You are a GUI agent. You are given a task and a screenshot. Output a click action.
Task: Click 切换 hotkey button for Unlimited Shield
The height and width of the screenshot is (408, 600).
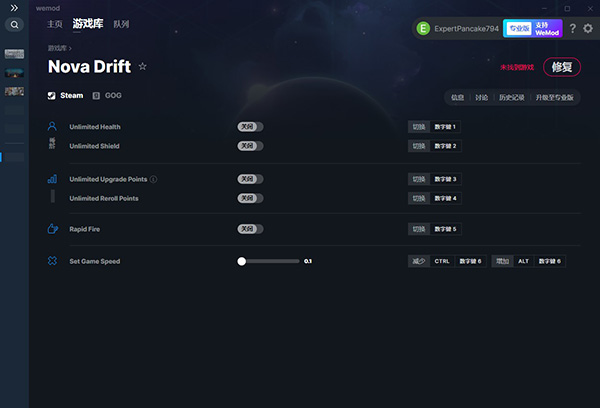419,146
